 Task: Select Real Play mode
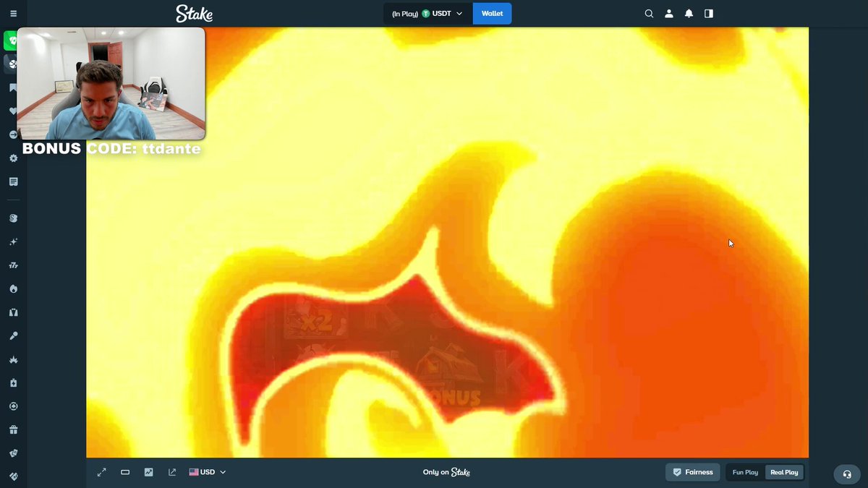(x=784, y=472)
